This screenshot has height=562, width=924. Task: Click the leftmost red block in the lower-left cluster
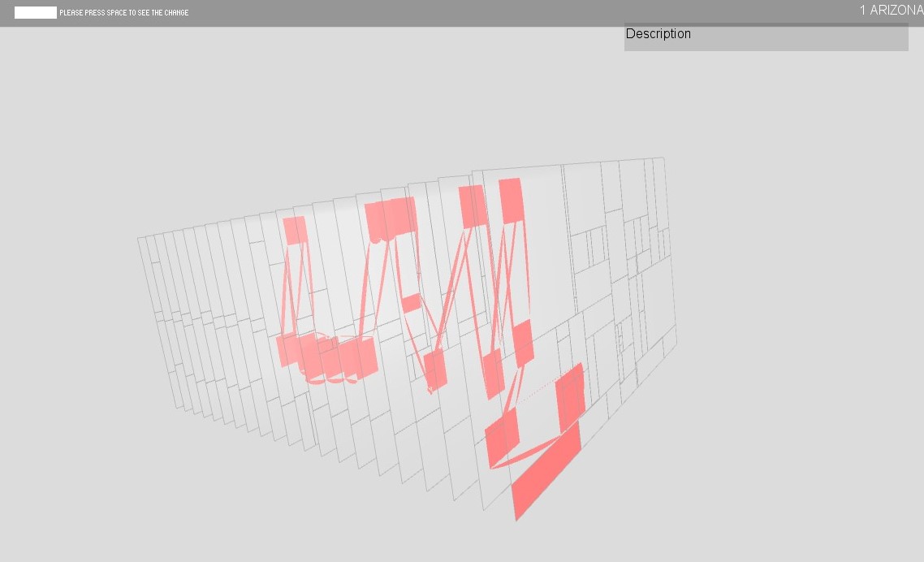click(287, 350)
